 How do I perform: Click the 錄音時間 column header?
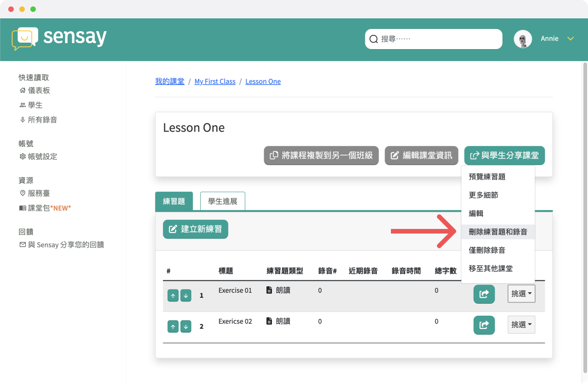pos(406,271)
